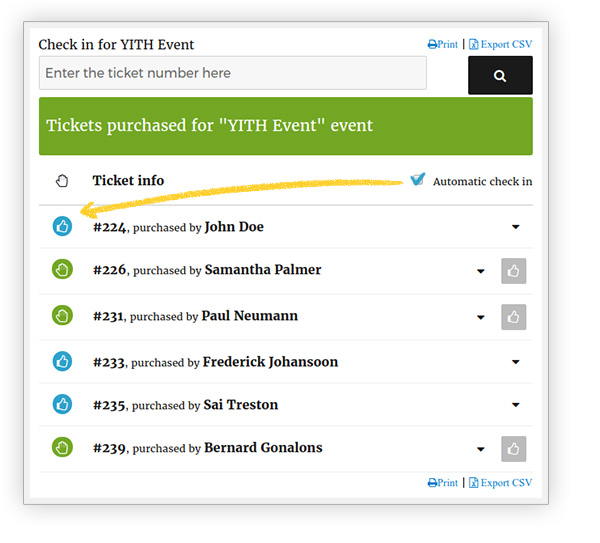Viewport: 600px width, 543px height.
Task: Click the magnifier search button
Action: pyautogui.click(x=500, y=76)
